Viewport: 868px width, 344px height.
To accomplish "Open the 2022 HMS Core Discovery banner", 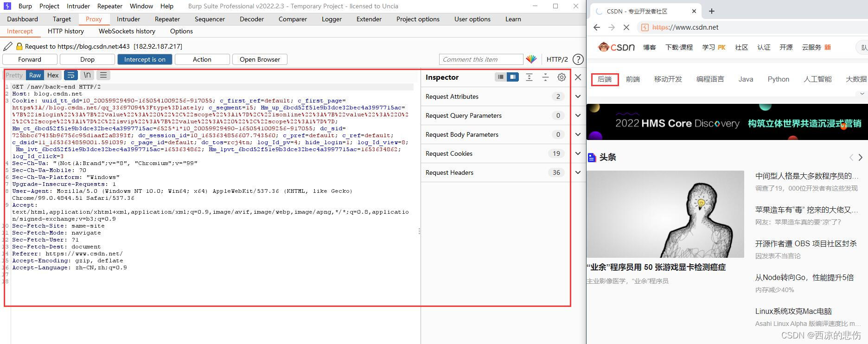I will (x=727, y=122).
